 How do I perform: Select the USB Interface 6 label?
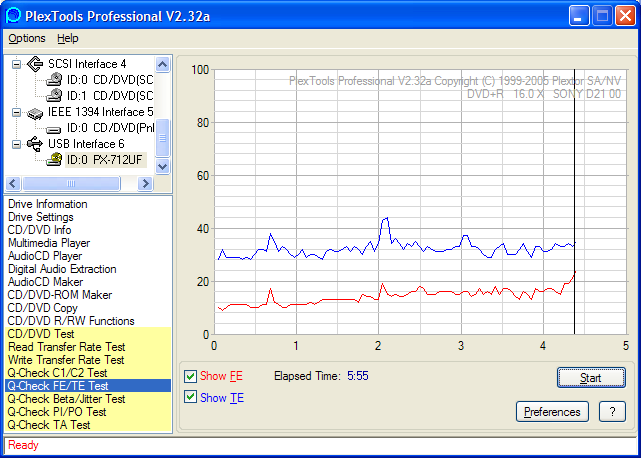(x=86, y=144)
